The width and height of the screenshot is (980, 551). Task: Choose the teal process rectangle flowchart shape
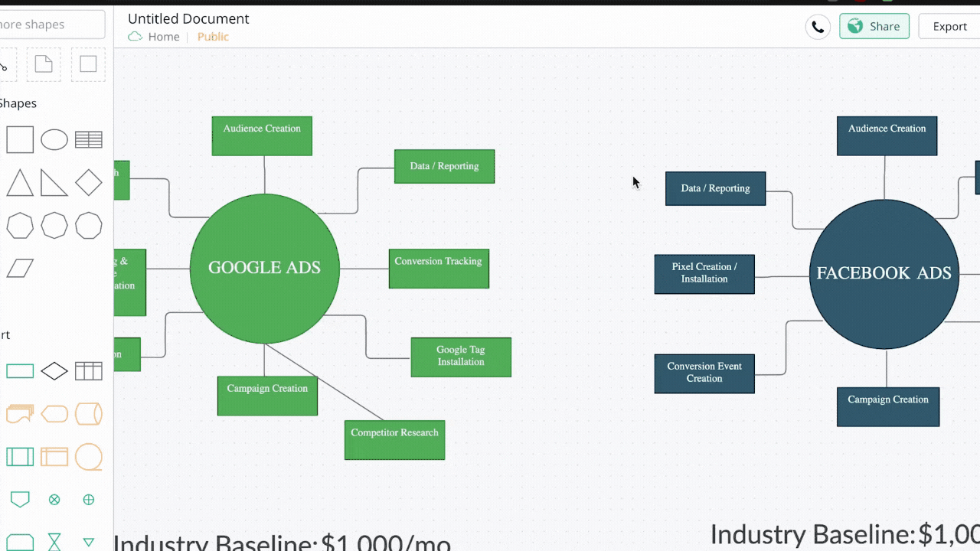coord(20,372)
